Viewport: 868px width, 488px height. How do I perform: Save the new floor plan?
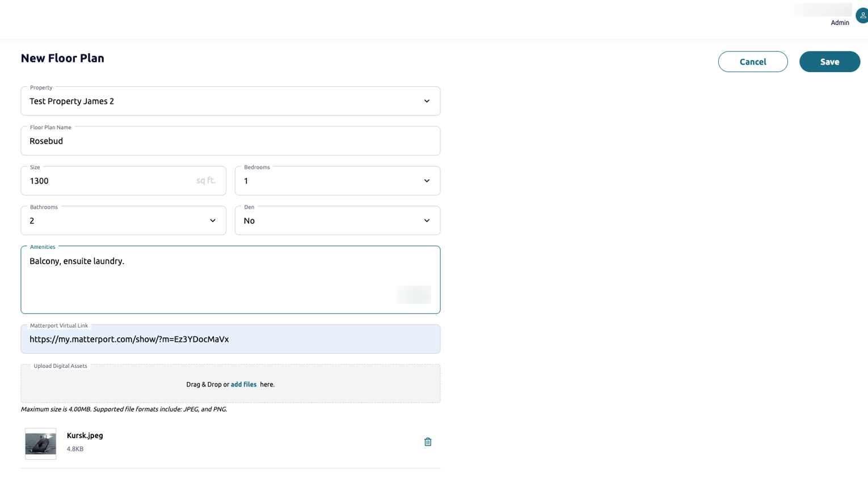tap(829, 62)
